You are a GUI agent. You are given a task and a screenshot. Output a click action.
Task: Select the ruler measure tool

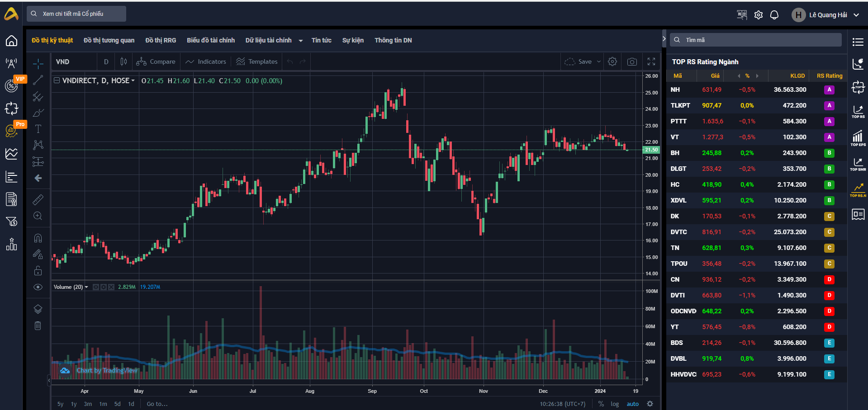tap(38, 199)
